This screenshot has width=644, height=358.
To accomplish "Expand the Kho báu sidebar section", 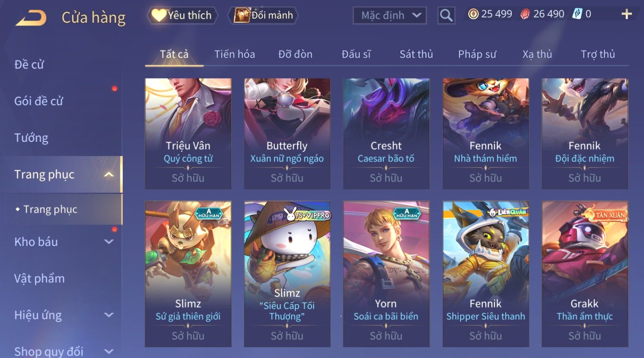I will pos(109,242).
